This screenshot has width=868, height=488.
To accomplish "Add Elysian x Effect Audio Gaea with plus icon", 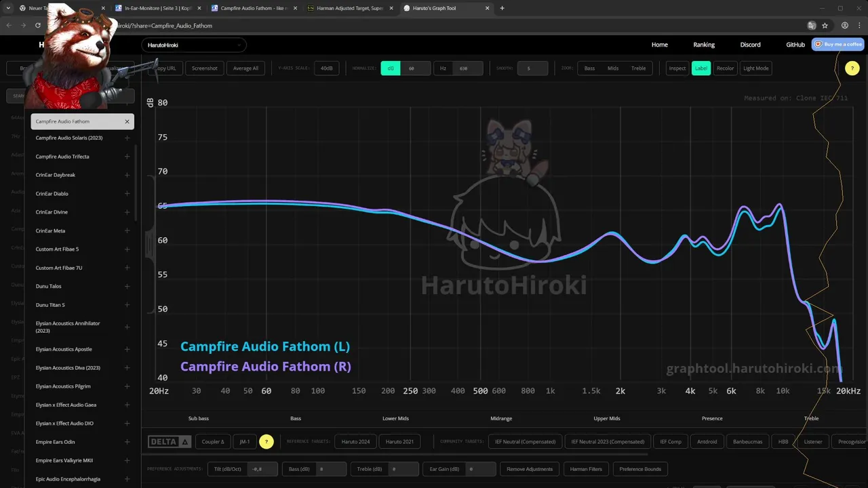I will point(127,405).
